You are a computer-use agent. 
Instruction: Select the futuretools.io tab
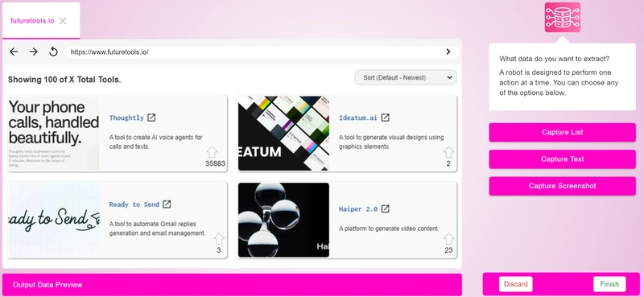click(32, 21)
